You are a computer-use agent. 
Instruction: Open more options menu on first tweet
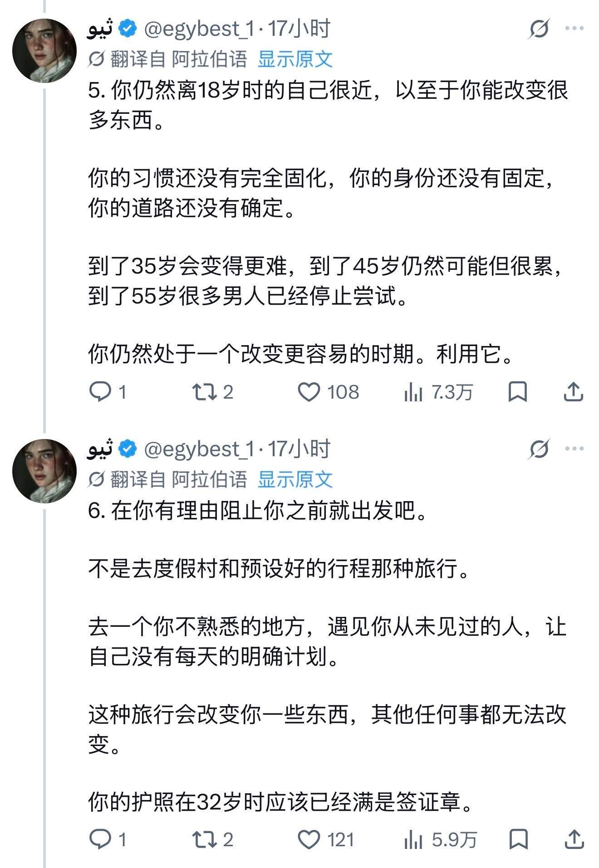[x=574, y=28]
